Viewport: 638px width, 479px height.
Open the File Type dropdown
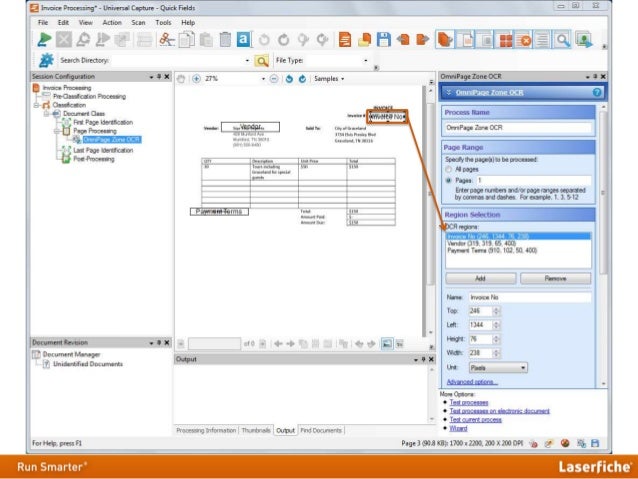point(365,61)
